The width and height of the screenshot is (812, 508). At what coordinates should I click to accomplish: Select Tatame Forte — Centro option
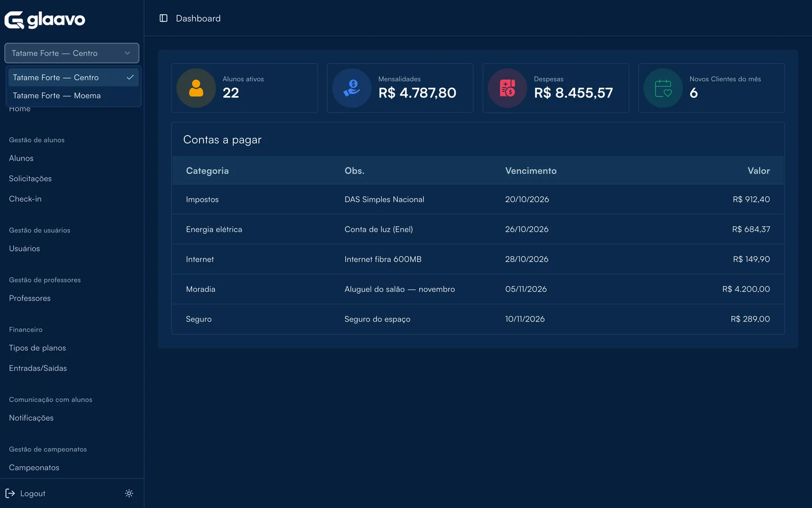click(73, 77)
